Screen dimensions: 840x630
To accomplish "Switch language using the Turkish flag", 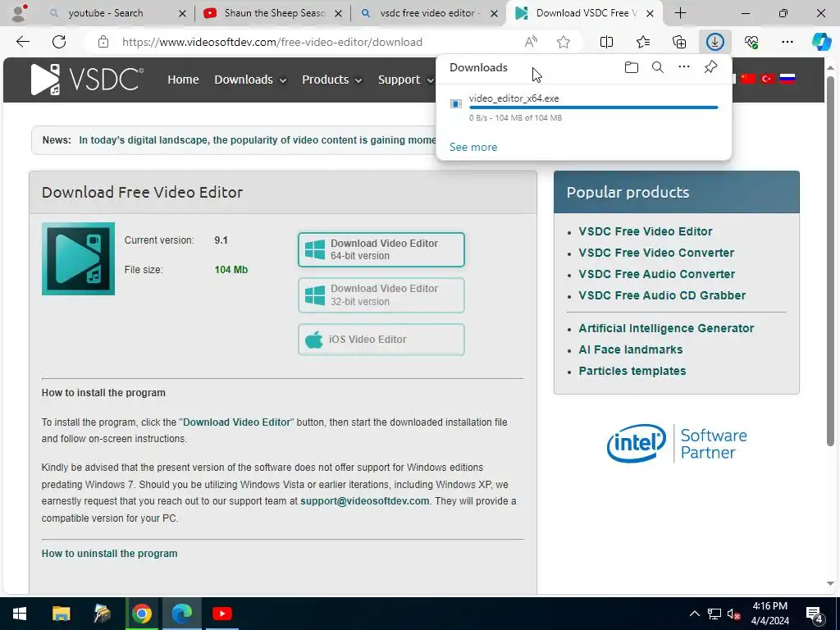I will [768, 79].
